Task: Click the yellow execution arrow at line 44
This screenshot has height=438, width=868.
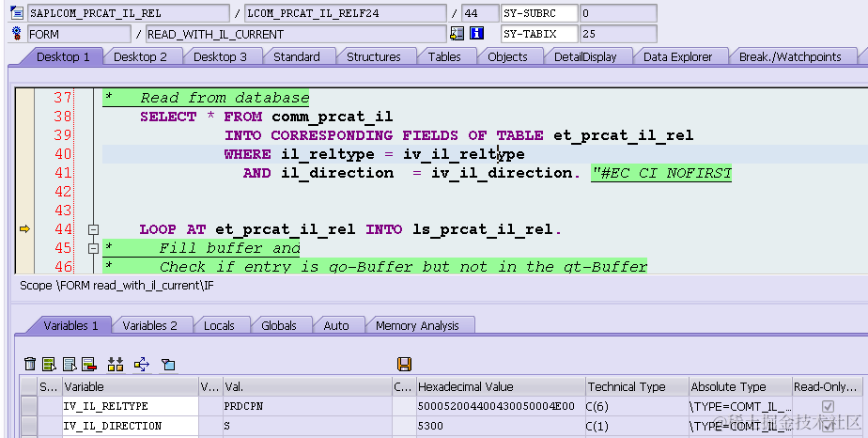Action: pos(25,228)
